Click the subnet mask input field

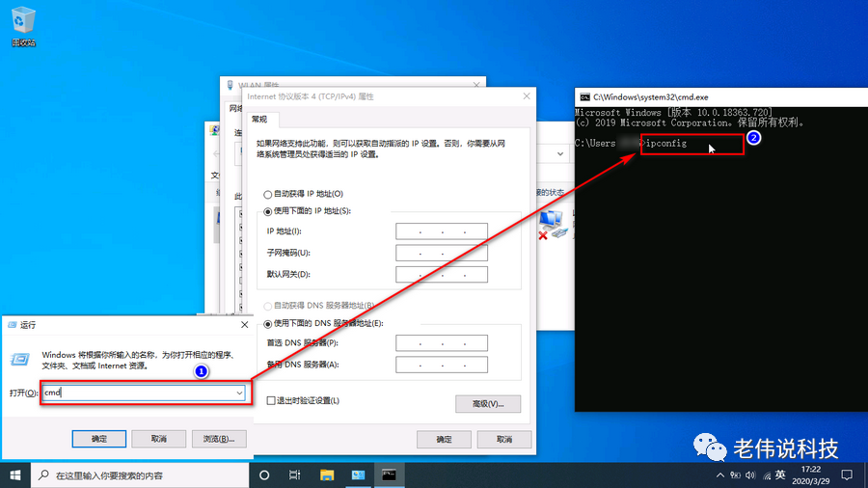tap(442, 253)
